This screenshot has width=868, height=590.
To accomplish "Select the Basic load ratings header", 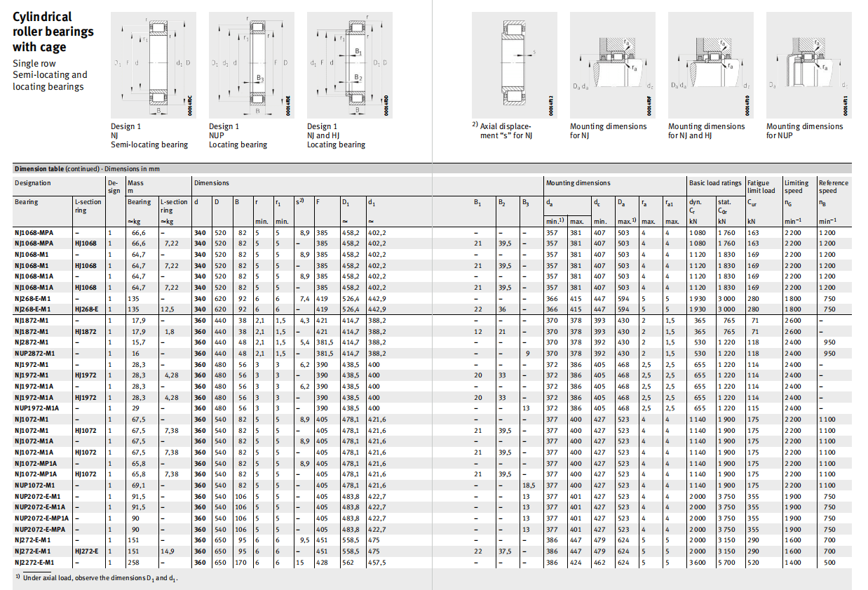I will tap(714, 183).
